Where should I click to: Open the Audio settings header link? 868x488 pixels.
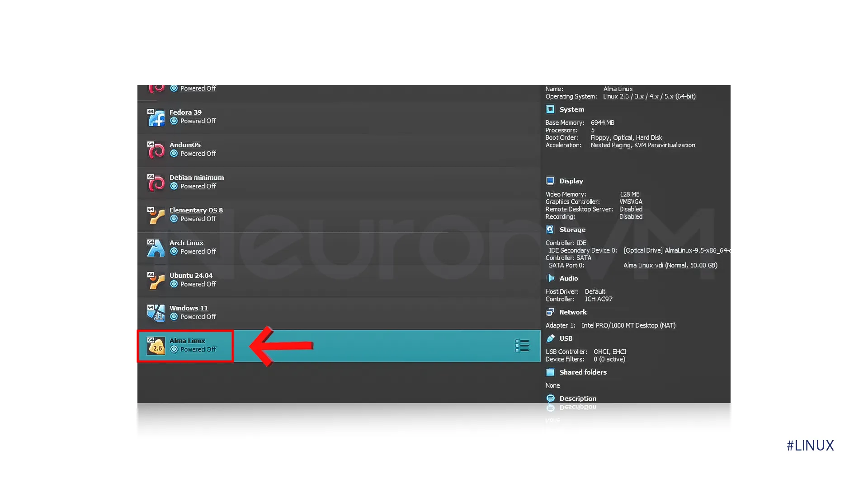click(569, 278)
